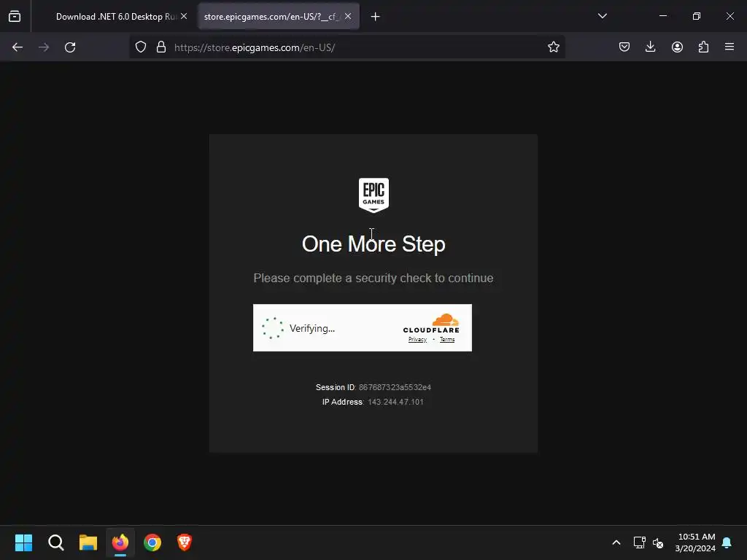Close the Download .NET 6.0 tab

point(184,16)
